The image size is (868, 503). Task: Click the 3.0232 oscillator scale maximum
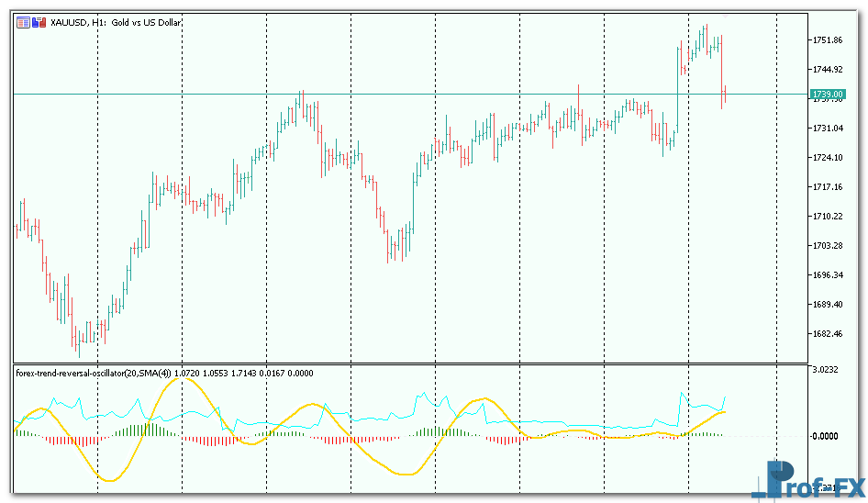click(827, 369)
